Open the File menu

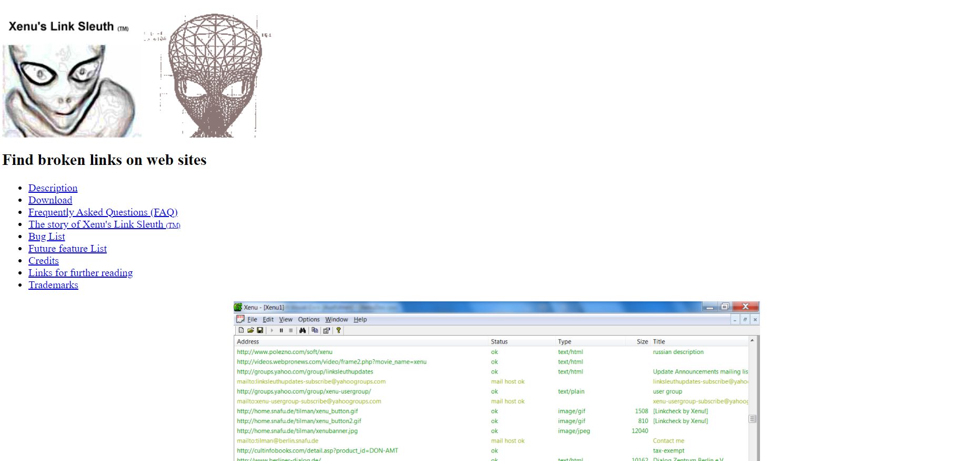coord(252,319)
